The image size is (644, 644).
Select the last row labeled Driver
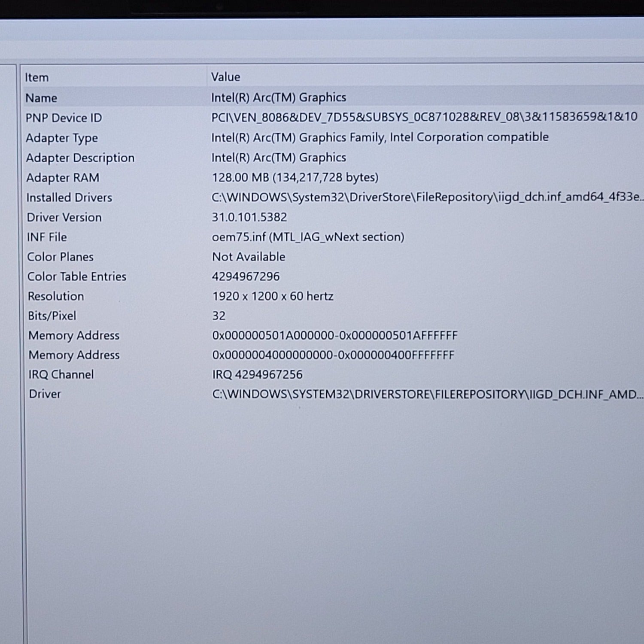(45, 394)
